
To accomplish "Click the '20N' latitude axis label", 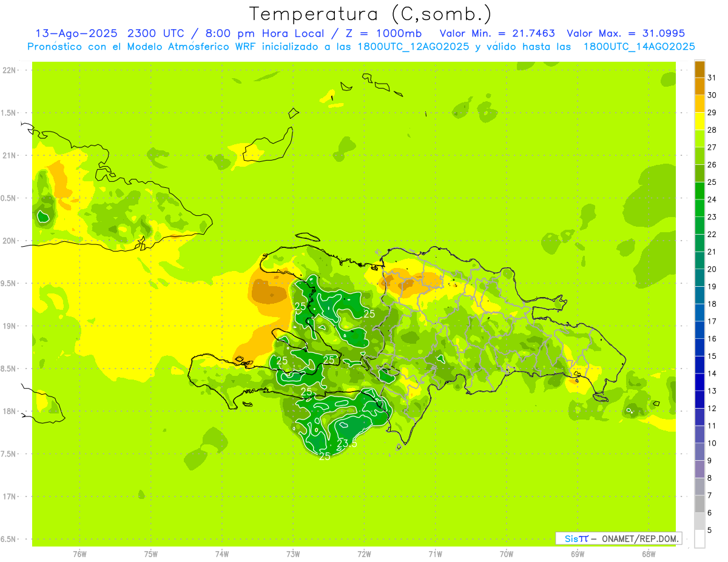I will coord(10,241).
